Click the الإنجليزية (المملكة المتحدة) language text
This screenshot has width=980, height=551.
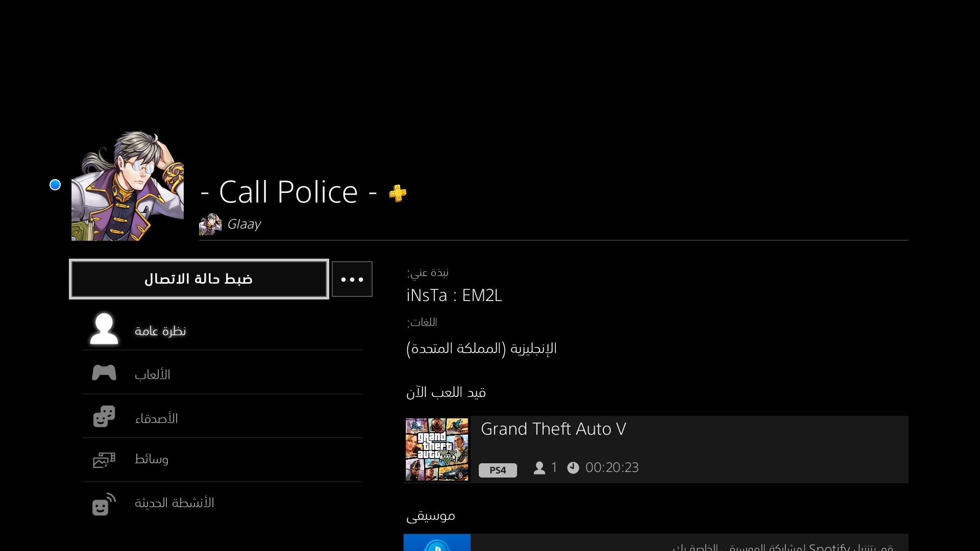point(481,348)
